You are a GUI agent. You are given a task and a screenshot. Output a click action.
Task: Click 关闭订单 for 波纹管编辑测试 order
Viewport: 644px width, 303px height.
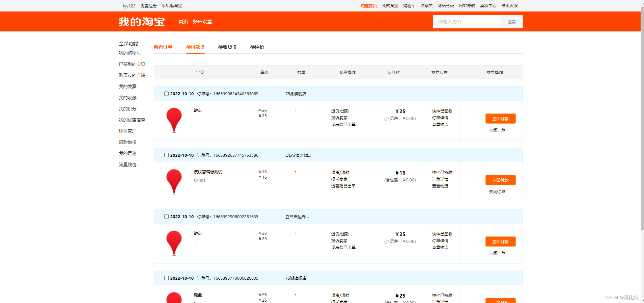tap(497, 192)
